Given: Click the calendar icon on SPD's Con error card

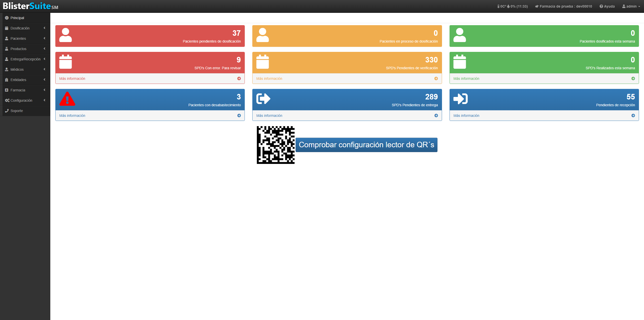Looking at the screenshot, I should pos(65,62).
